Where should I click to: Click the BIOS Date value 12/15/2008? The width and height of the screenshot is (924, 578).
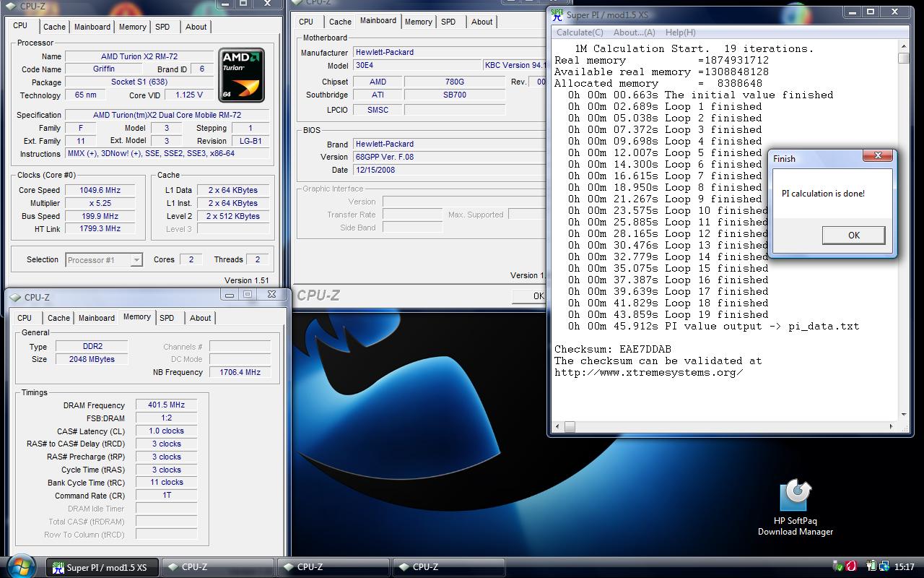449,170
